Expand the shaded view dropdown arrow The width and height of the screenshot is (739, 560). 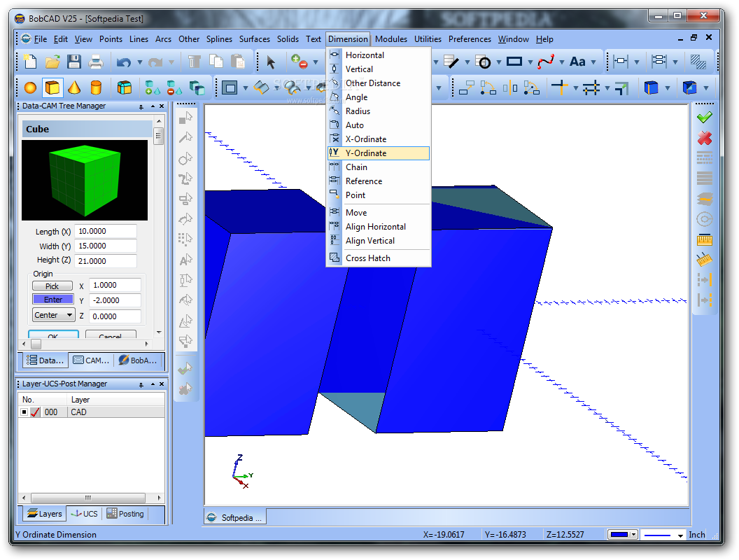668,88
